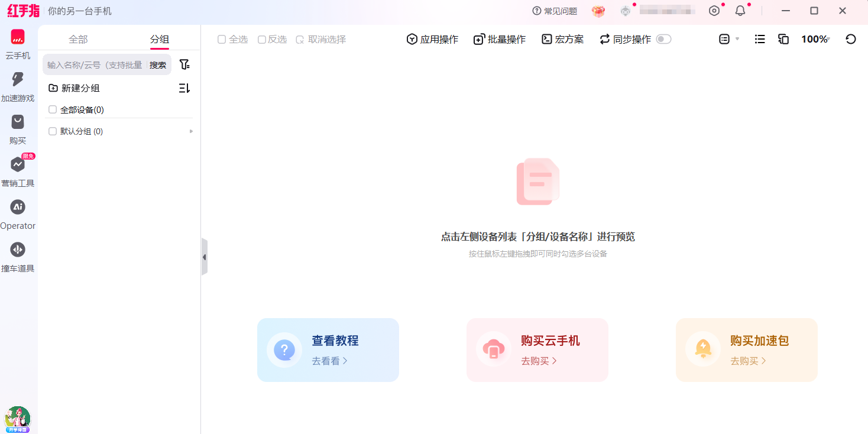Click the multi-window layout icon
This screenshot has height=434, width=868.
783,39
